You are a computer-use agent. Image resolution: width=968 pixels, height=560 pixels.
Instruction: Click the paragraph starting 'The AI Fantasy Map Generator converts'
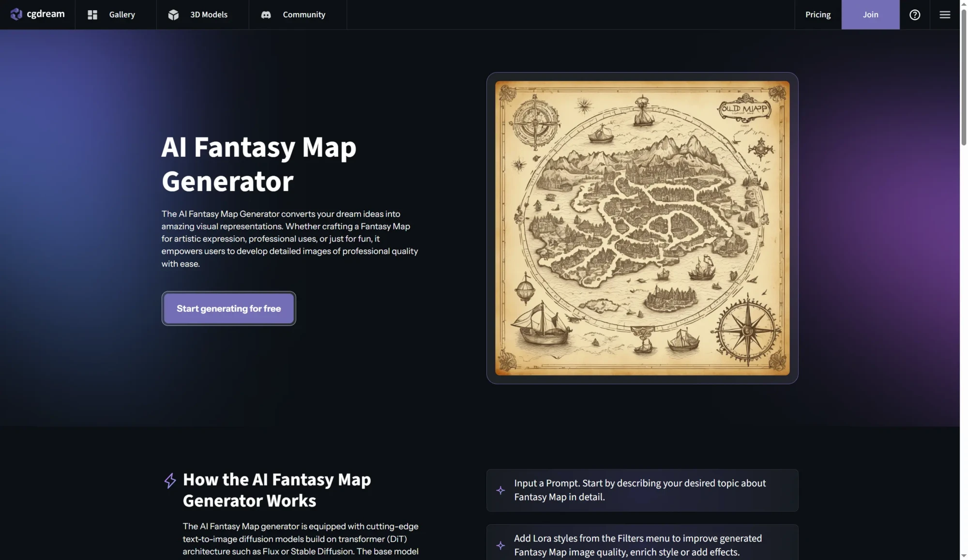click(x=290, y=239)
